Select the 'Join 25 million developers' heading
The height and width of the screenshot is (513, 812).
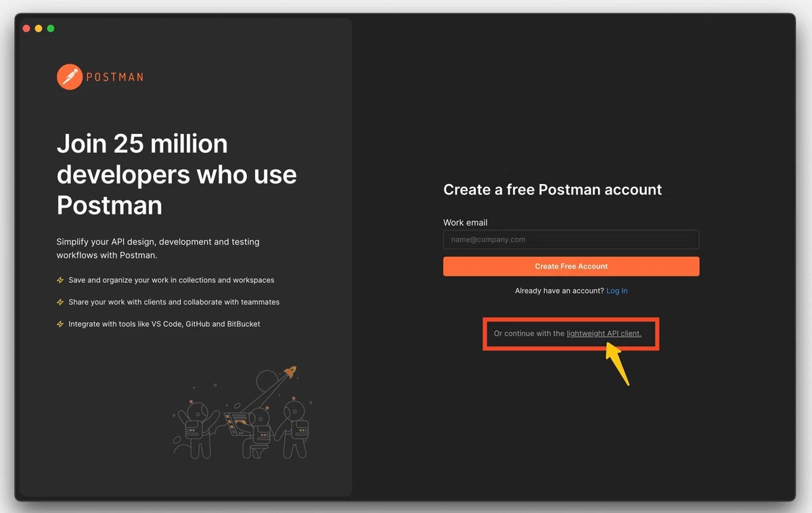tap(177, 174)
